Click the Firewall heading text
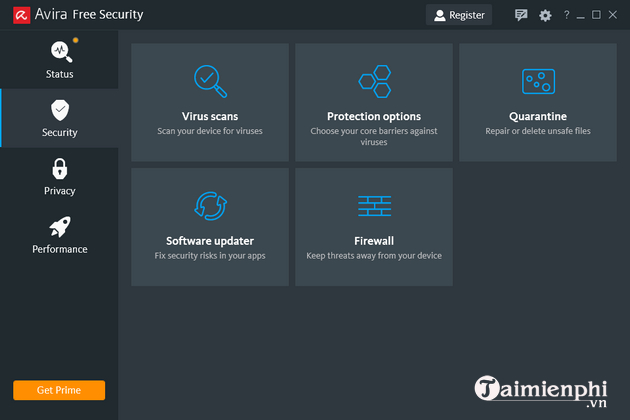 (x=374, y=241)
